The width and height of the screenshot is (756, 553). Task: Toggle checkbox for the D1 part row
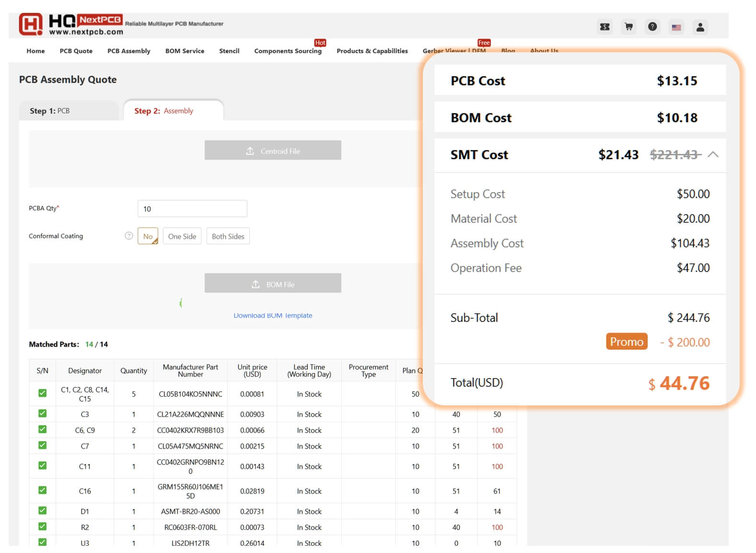(x=43, y=511)
